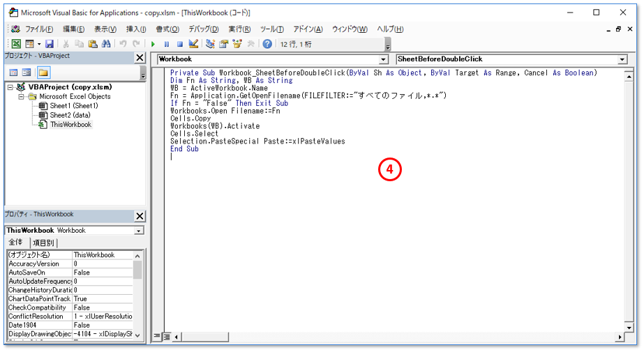The image size is (644, 352).
Task: Save the copy.xlsm file with floppy icon
Action: [x=50, y=44]
